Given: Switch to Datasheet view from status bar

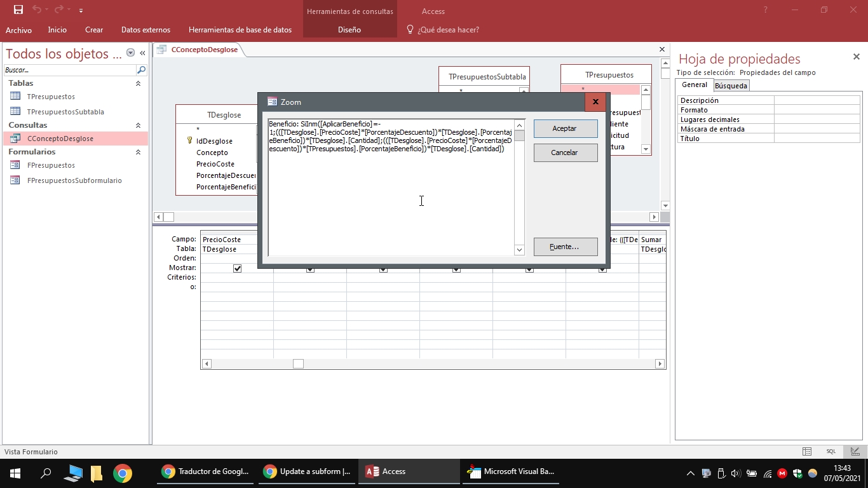Looking at the screenshot, I should 807,451.
